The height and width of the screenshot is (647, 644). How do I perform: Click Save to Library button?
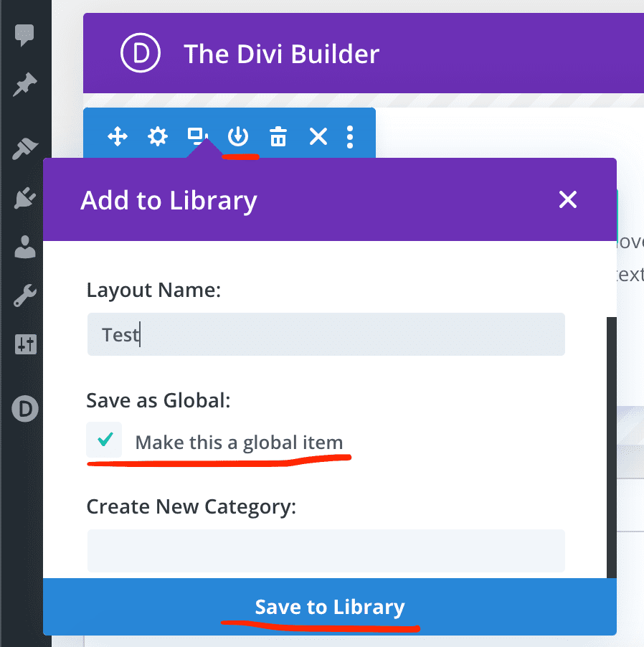[330, 607]
